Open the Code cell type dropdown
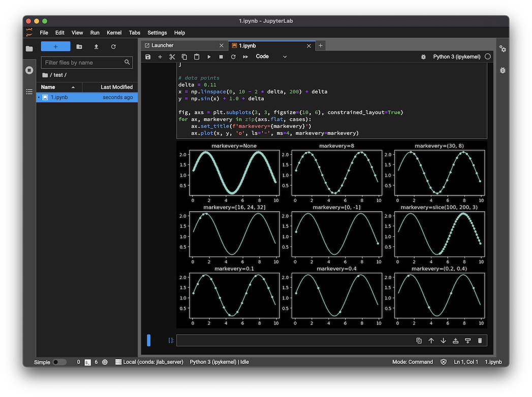Screen dimensions: 532x397 click(271, 56)
